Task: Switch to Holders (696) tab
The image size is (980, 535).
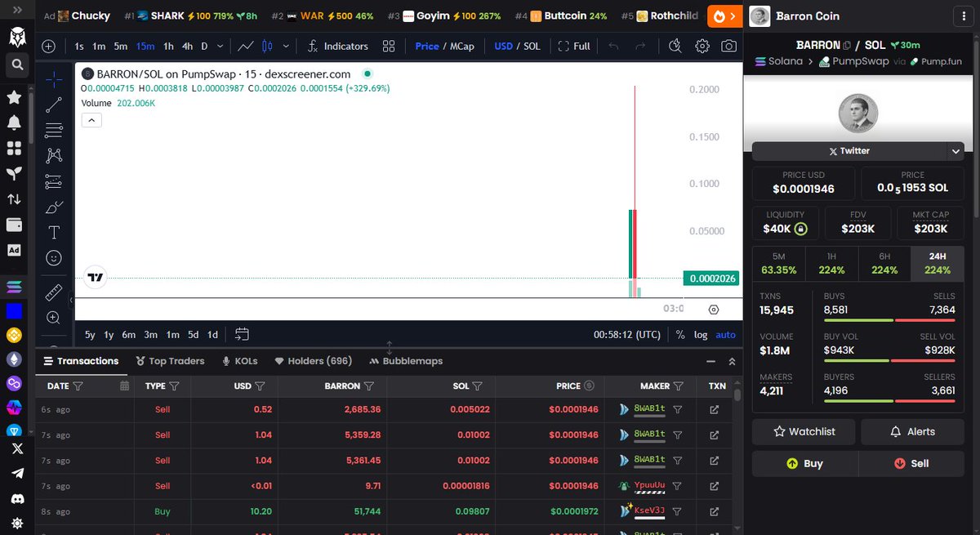Action: (313, 361)
